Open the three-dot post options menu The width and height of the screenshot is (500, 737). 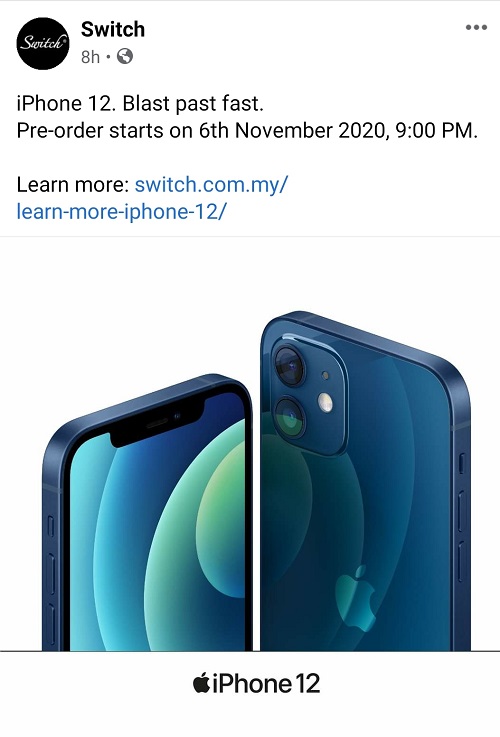[476, 27]
